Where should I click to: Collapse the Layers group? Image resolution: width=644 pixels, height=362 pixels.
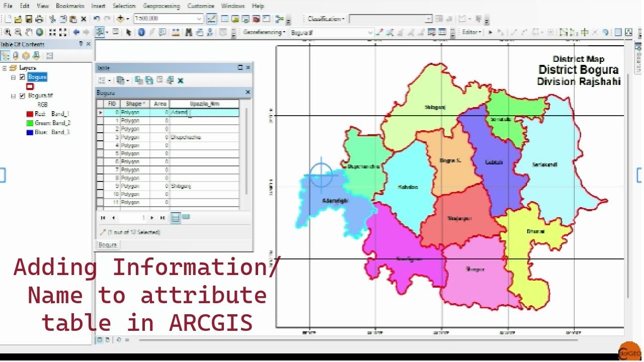click(4, 68)
